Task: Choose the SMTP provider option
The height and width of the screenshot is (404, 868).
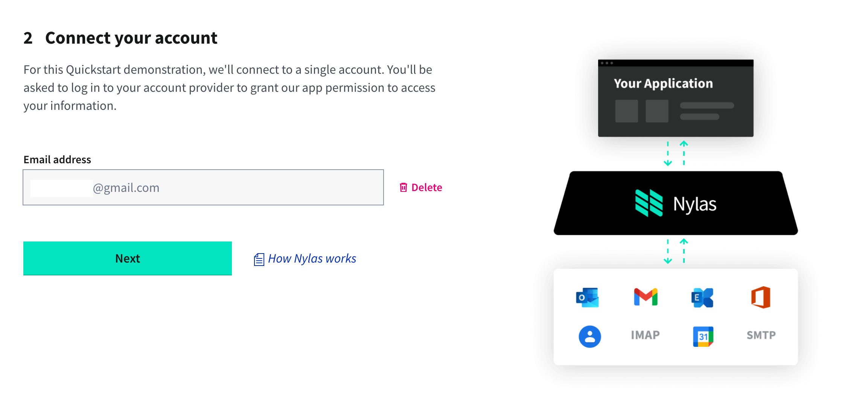Action: pos(761,335)
